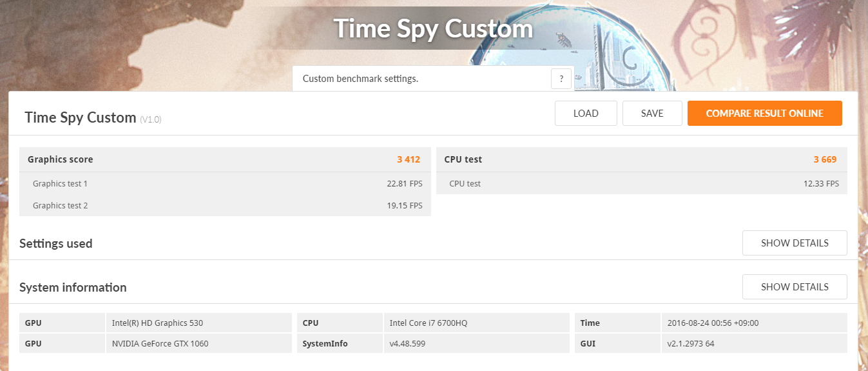Save the Time Spy Custom result
Viewport: 868px width, 371px height.
pos(652,113)
